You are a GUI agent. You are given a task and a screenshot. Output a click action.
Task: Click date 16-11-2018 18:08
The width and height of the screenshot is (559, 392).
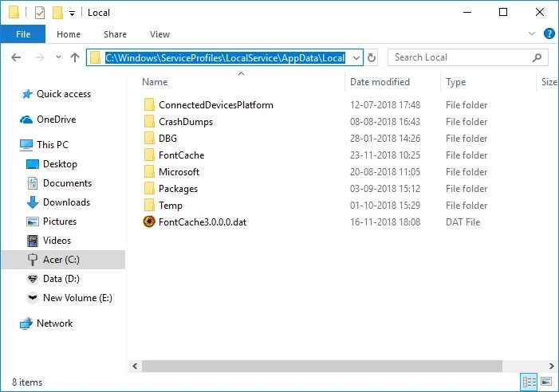point(385,222)
